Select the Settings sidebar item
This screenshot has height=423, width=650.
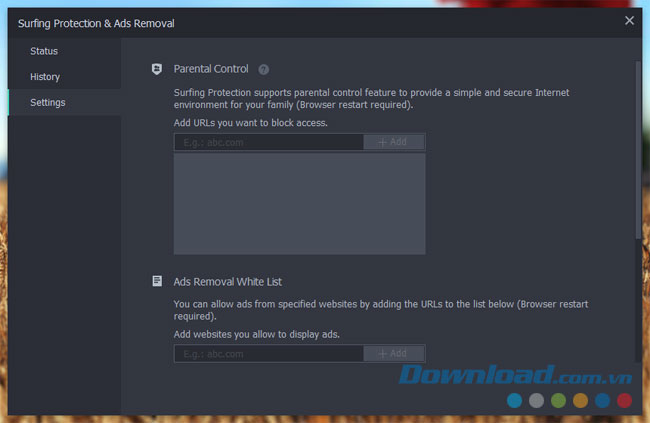(x=64, y=102)
